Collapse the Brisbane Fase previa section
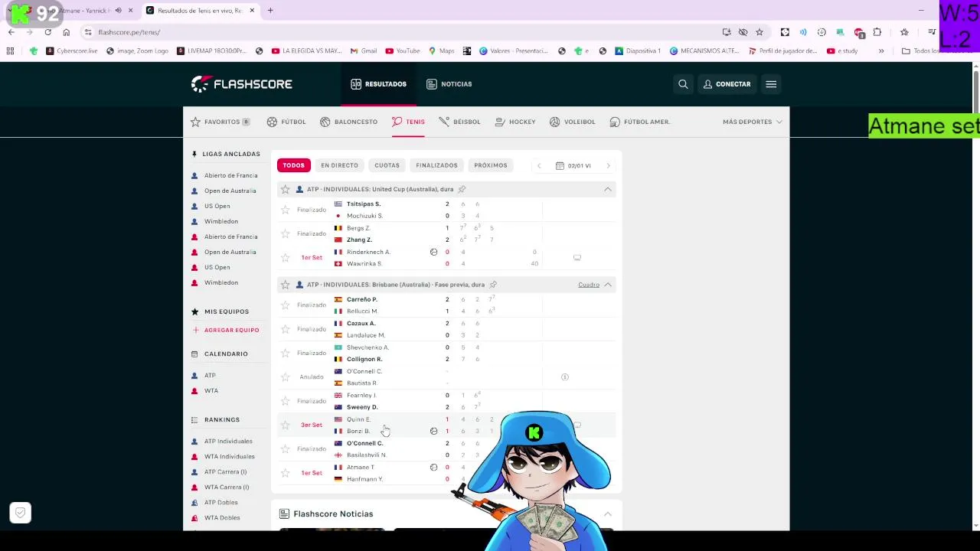 608,285
